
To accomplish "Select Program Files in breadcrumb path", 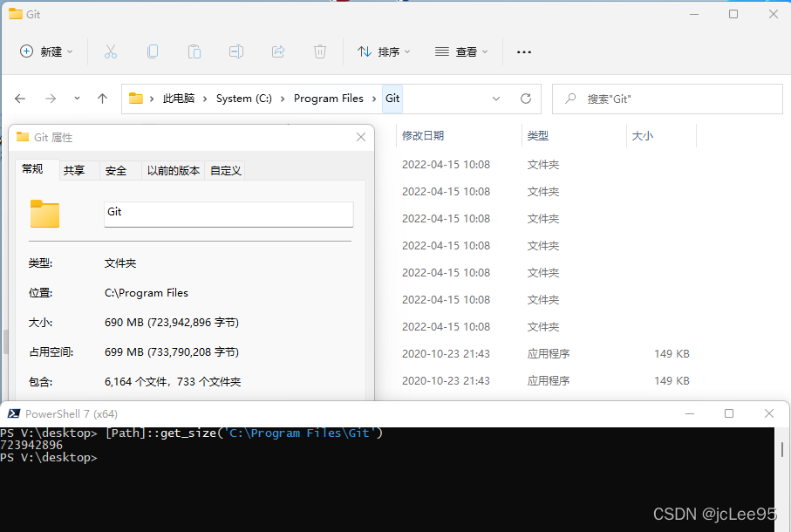I will pyautogui.click(x=329, y=99).
